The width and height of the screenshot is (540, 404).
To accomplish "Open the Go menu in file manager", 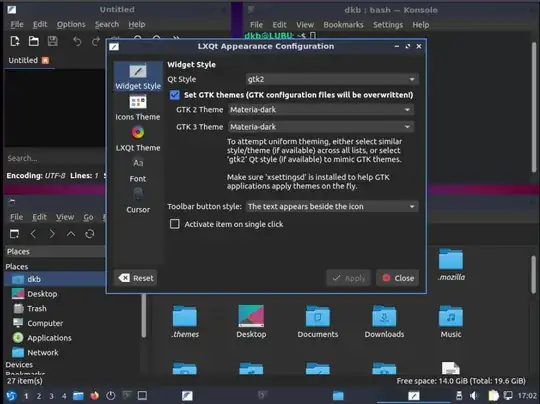I will [x=88, y=217].
